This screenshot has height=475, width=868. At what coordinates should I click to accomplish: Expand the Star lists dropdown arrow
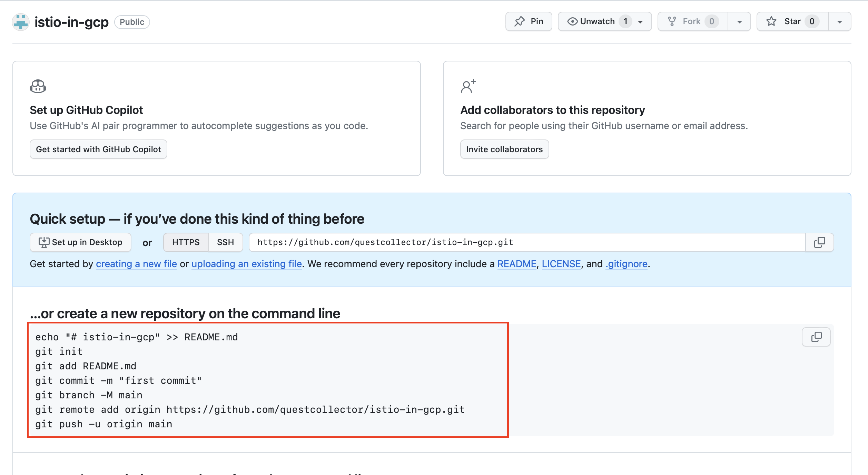[839, 21]
